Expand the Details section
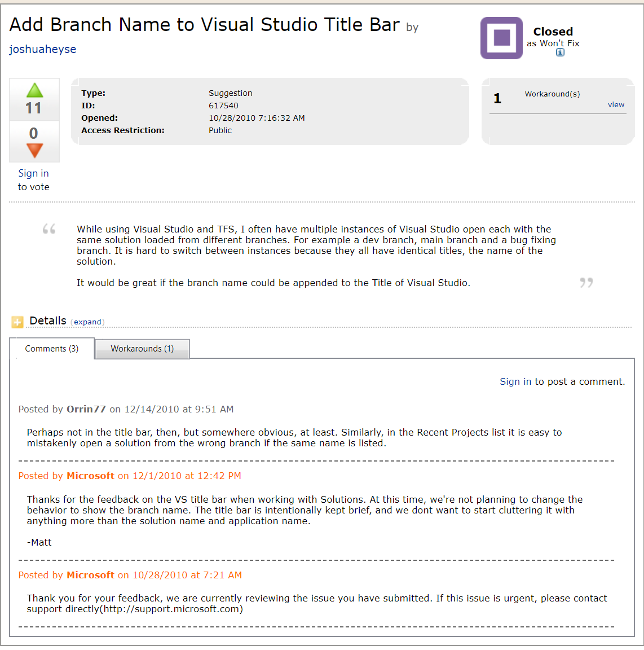The image size is (644, 650). tap(88, 322)
